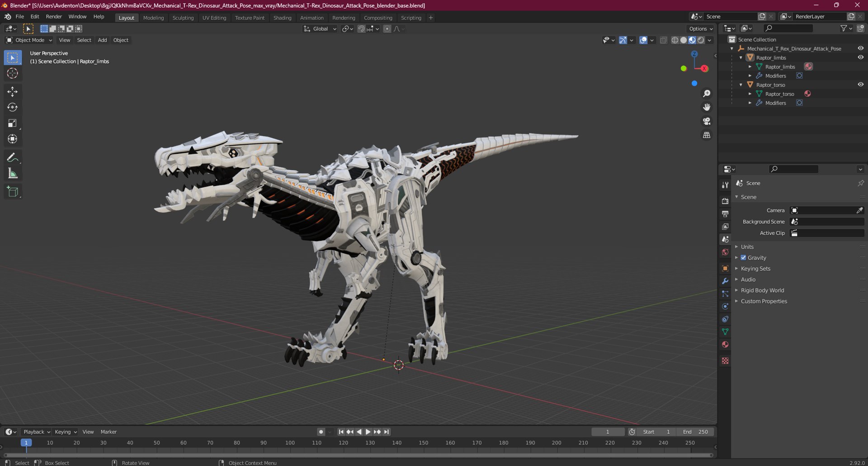Open Global transform orientation dropdown

coord(320,29)
